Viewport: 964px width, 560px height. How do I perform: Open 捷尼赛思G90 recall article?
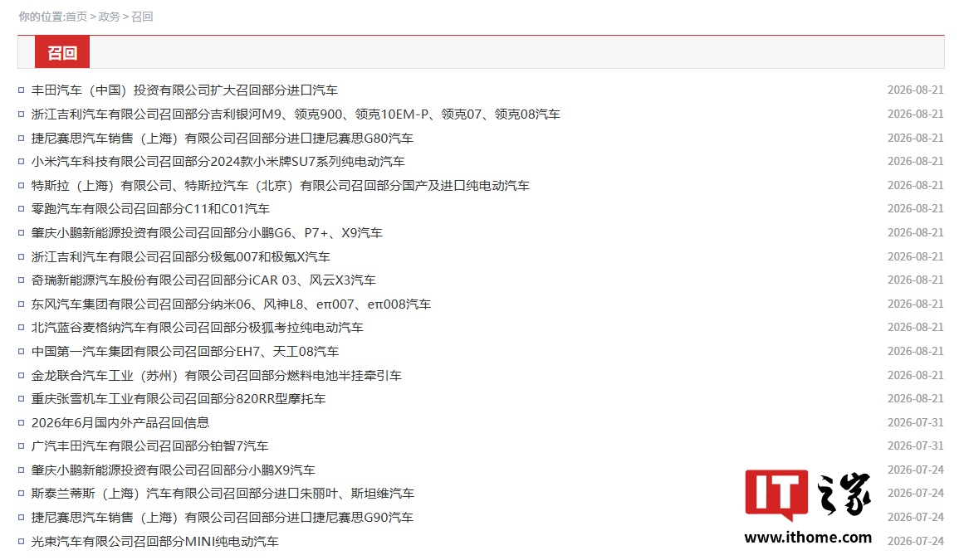(x=222, y=517)
